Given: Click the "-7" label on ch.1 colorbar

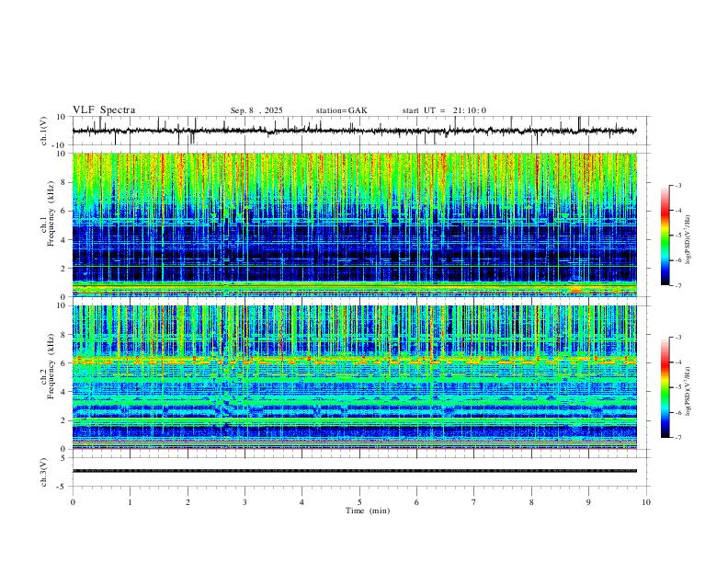Looking at the screenshot, I should pos(678,285).
